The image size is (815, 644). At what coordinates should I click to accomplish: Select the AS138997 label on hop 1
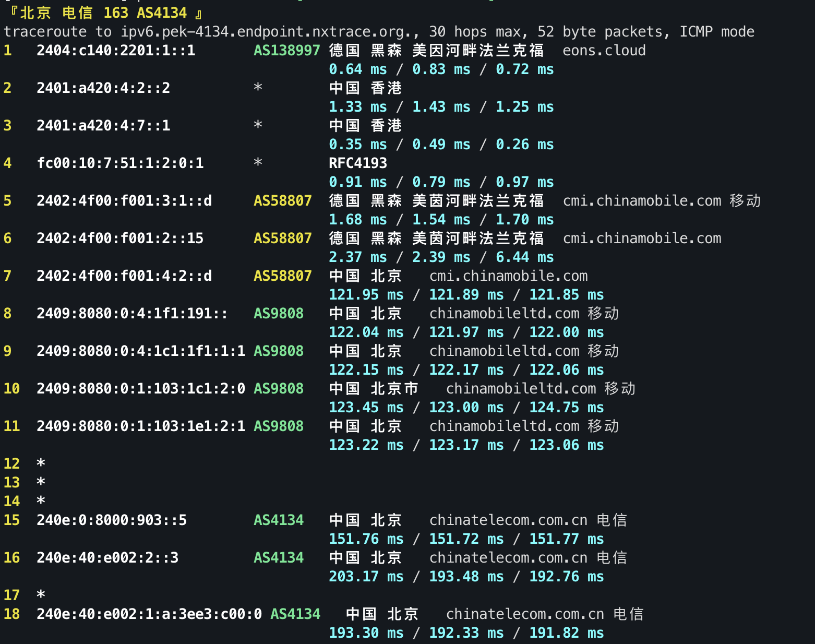(x=286, y=50)
